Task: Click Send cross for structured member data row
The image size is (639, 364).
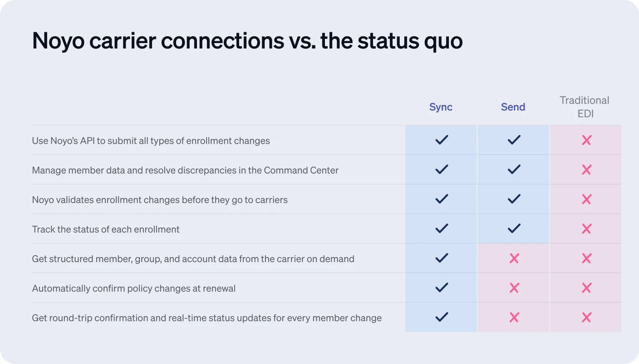Action: (x=514, y=258)
